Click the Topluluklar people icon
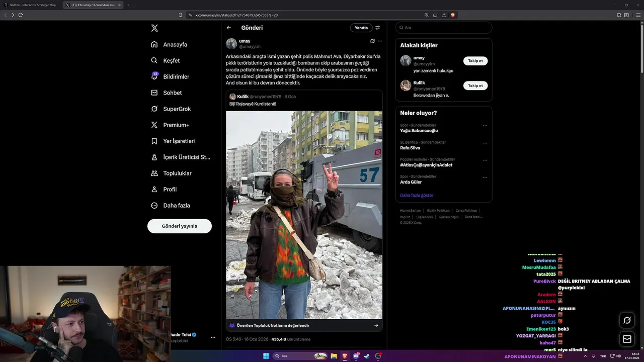 [154, 173]
